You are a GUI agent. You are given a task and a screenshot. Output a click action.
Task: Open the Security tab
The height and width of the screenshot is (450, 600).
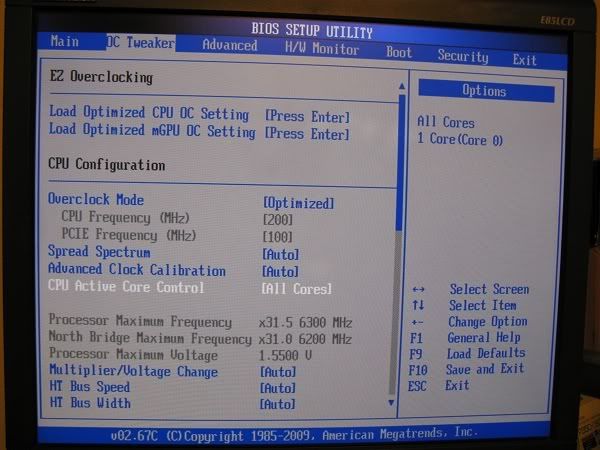click(x=463, y=56)
